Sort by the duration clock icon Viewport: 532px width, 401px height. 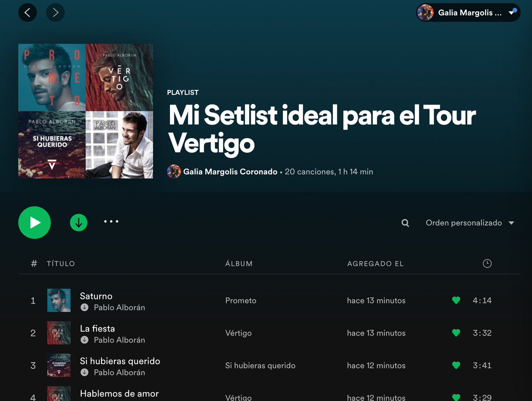point(487,264)
